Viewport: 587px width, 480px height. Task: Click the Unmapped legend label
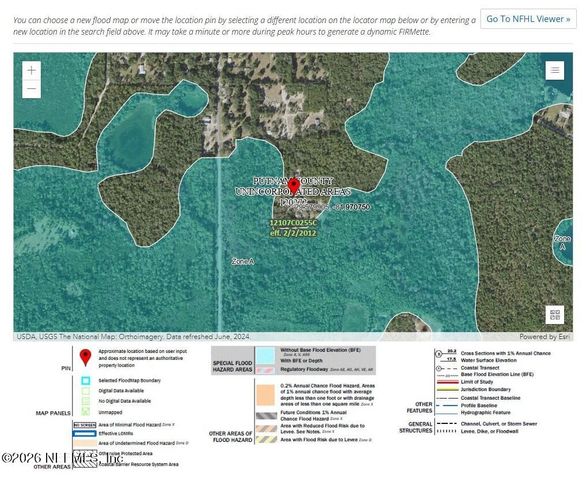coord(110,412)
